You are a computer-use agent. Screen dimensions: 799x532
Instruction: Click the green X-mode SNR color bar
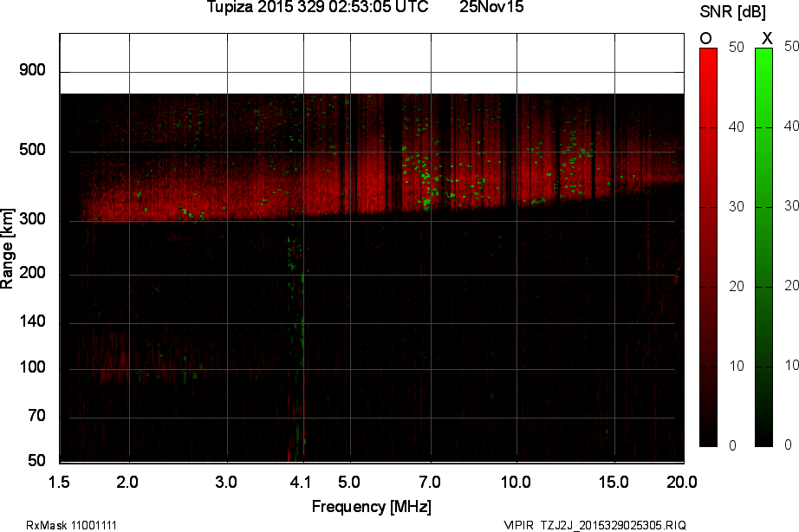[x=763, y=247]
